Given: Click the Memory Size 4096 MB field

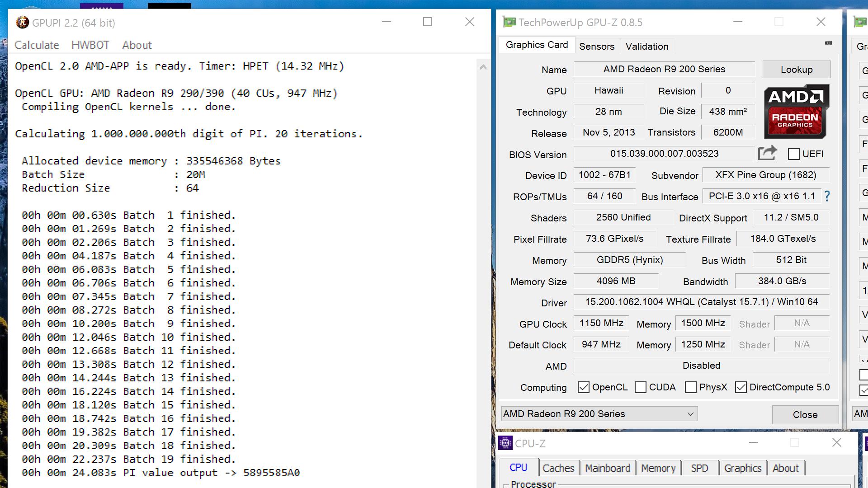Looking at the screenshot, I should click(x=616, y=281).
